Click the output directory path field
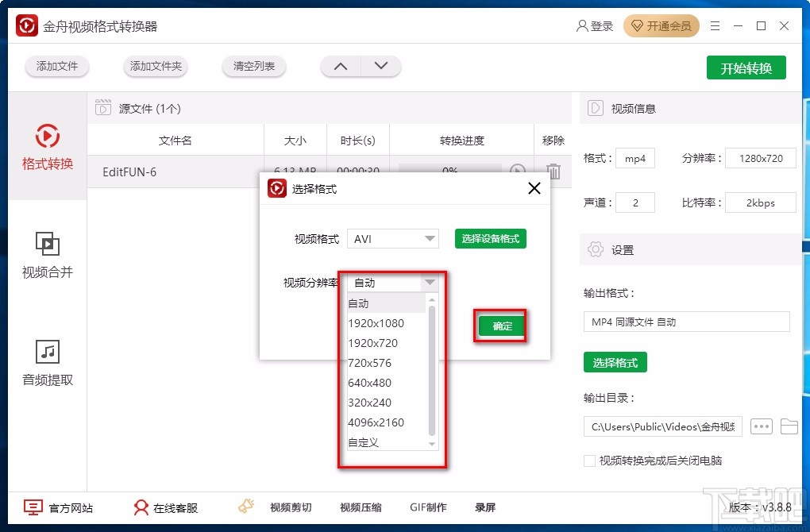 point(662,426)
